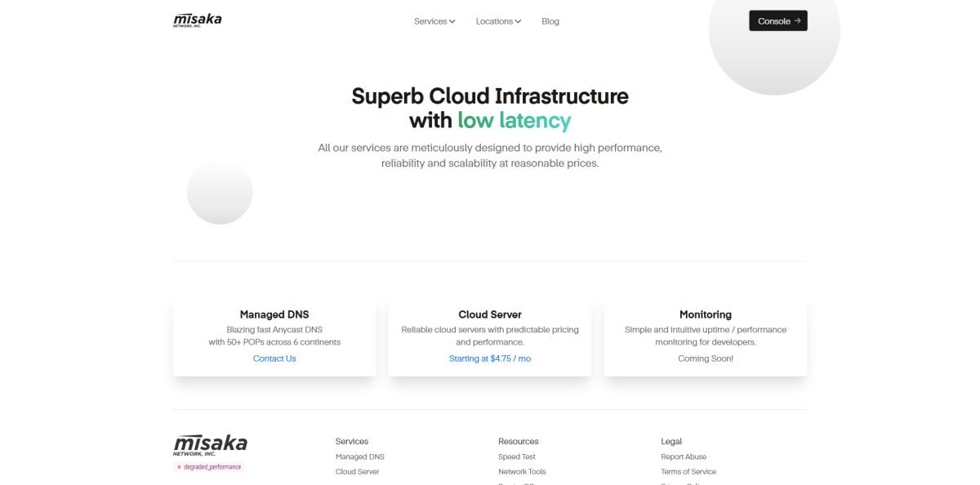
Task: Follow the Contact Us link
Action: click(x=274, y=358)
